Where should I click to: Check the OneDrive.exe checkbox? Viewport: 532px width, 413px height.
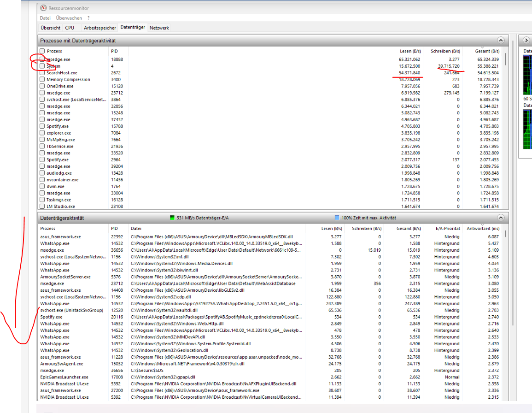42,86
